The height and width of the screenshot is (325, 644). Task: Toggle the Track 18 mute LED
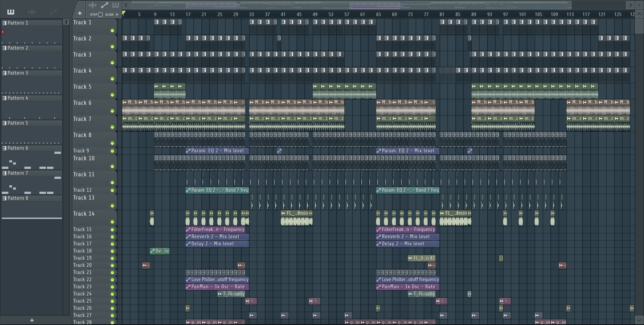click(112, 251)
